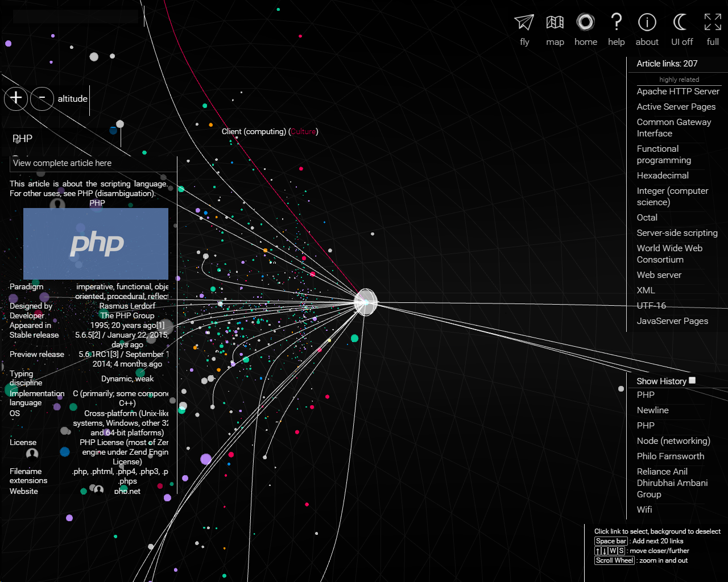Image resolution: width=728 pixels, height=582 pixels.
Task: Select the Web server link
Action: coord(659,275)
